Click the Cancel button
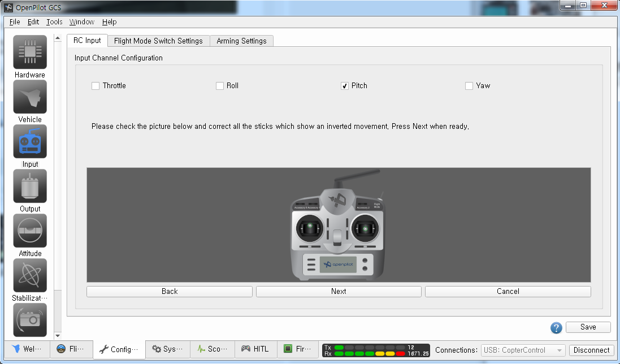 [508, 292]
